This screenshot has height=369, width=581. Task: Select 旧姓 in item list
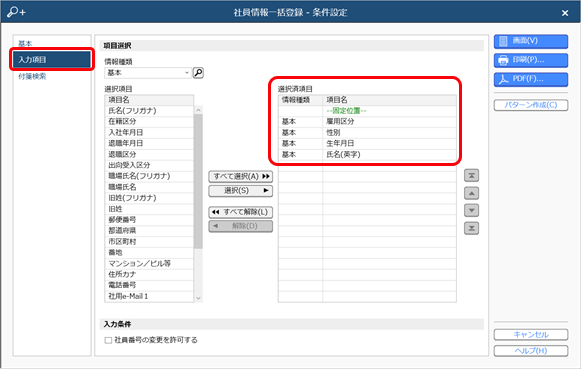(149, 209)
